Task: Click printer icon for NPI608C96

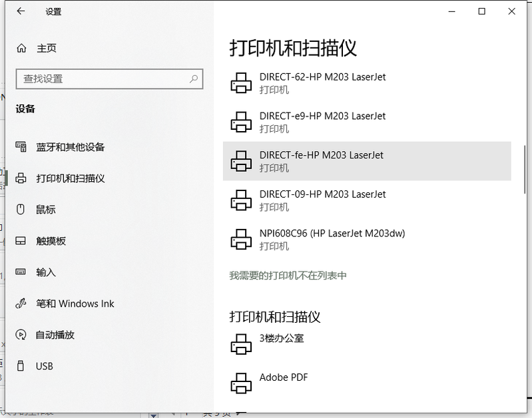Action: 241,239
